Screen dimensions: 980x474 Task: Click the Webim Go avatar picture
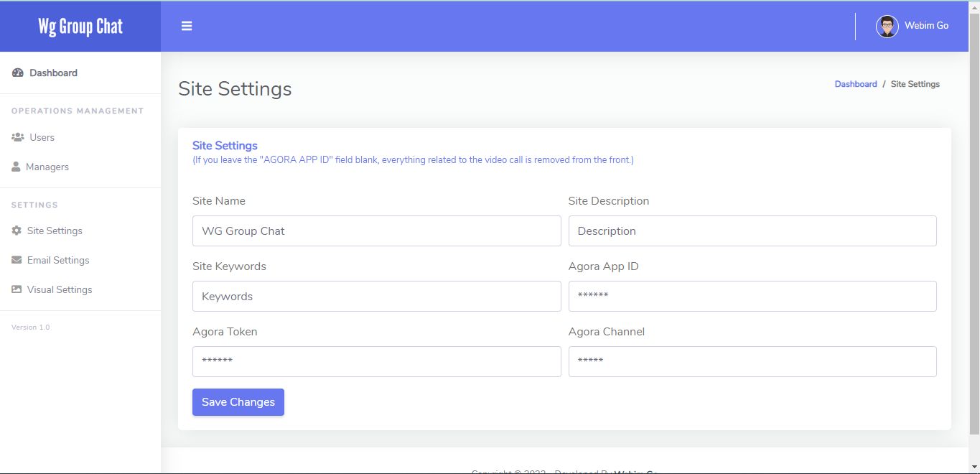887,26
